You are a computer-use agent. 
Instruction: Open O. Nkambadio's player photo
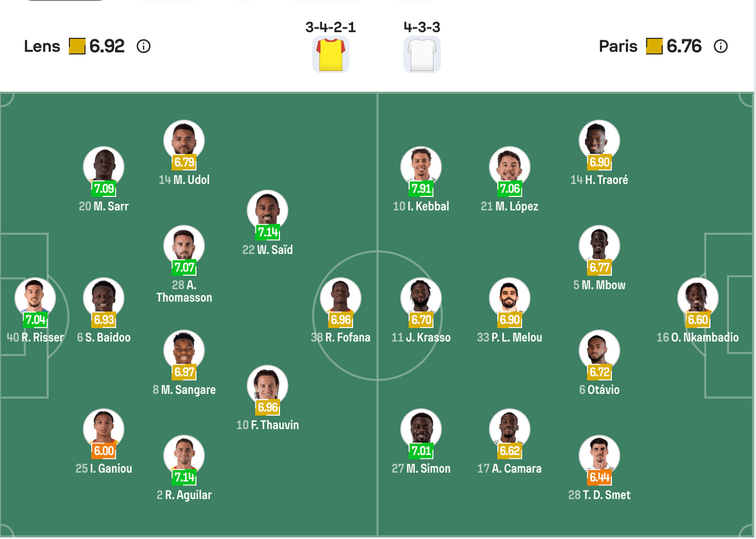click(x=697, y=297)
